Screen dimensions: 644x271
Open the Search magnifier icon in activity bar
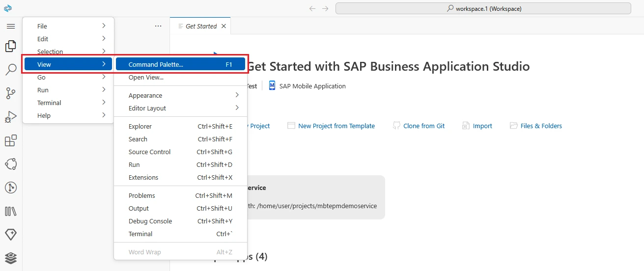(10, 70)
